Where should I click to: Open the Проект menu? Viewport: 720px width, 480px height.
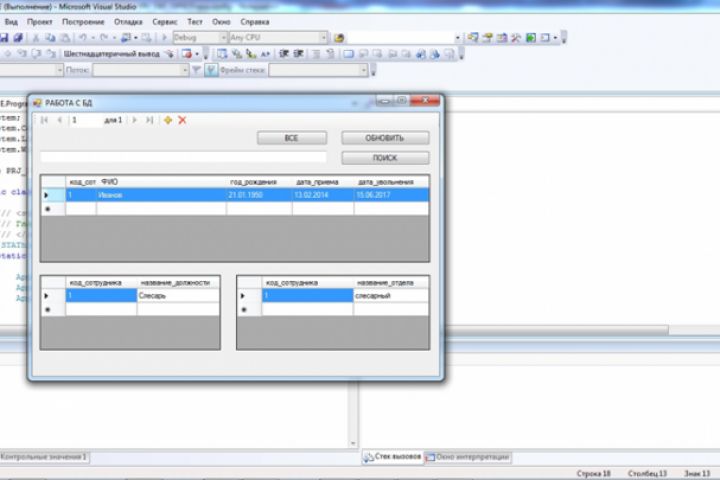[39, 22]
